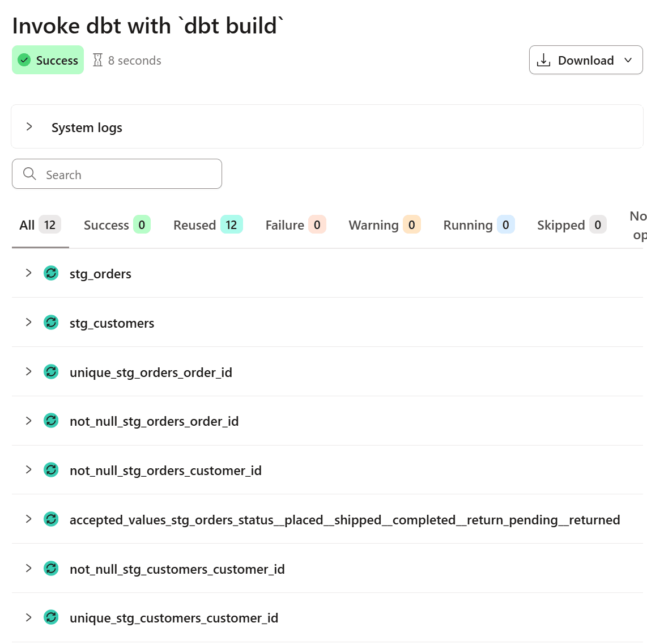Expand the stg_customers row
The image size is (647, 644).
point(28,323)
